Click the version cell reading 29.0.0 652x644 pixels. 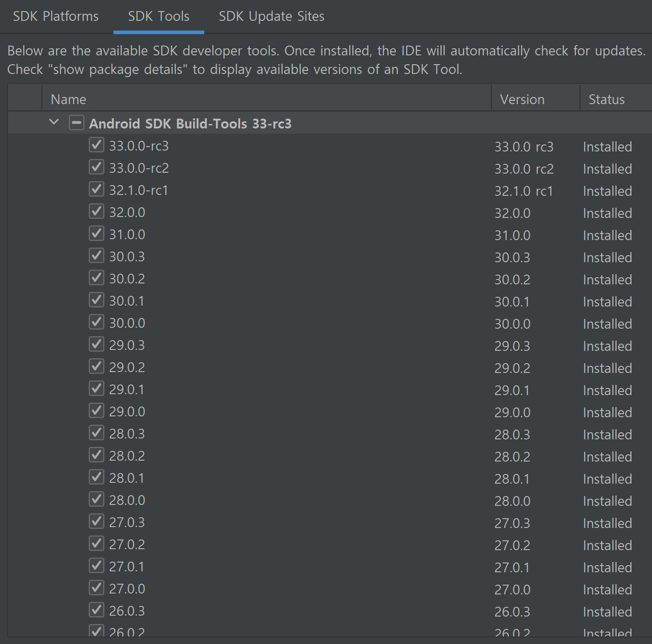click(512, 413)
